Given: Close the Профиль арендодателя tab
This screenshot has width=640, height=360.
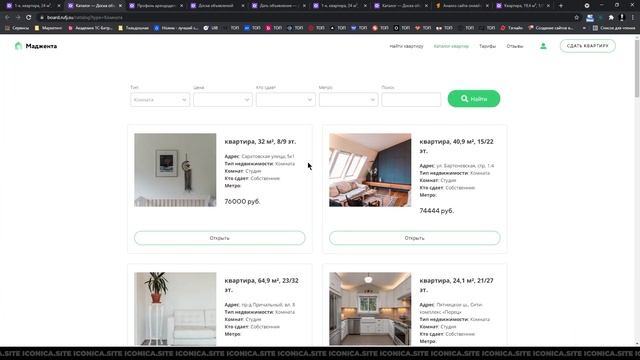Looking at the screenshot, I should (182, 6).
